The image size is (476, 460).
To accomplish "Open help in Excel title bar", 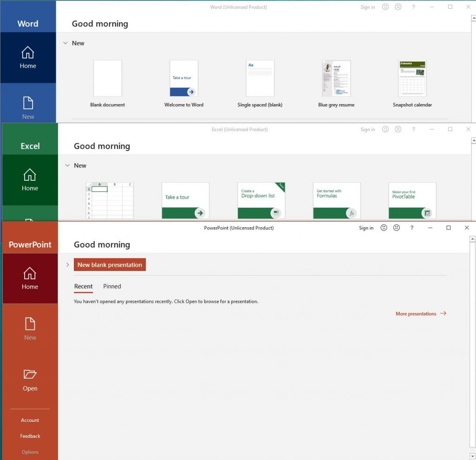I will click(x=413, y=129).
